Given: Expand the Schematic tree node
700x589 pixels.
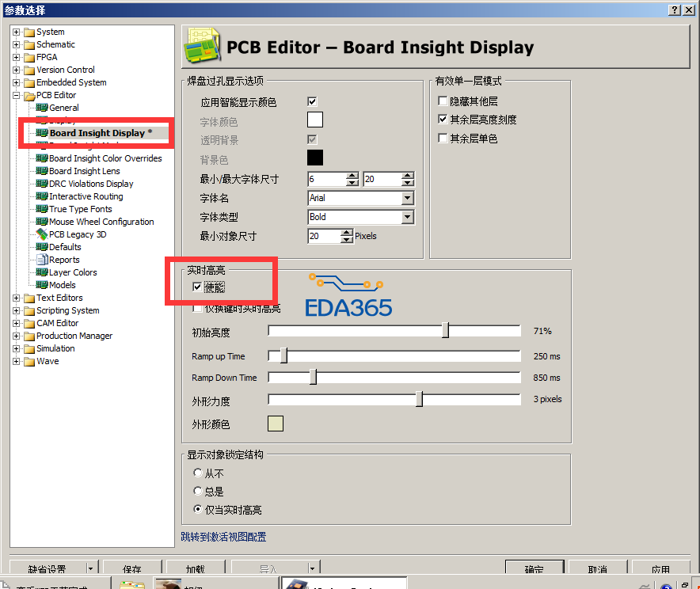Looking at the screenshot, I should tap(17, 44).
